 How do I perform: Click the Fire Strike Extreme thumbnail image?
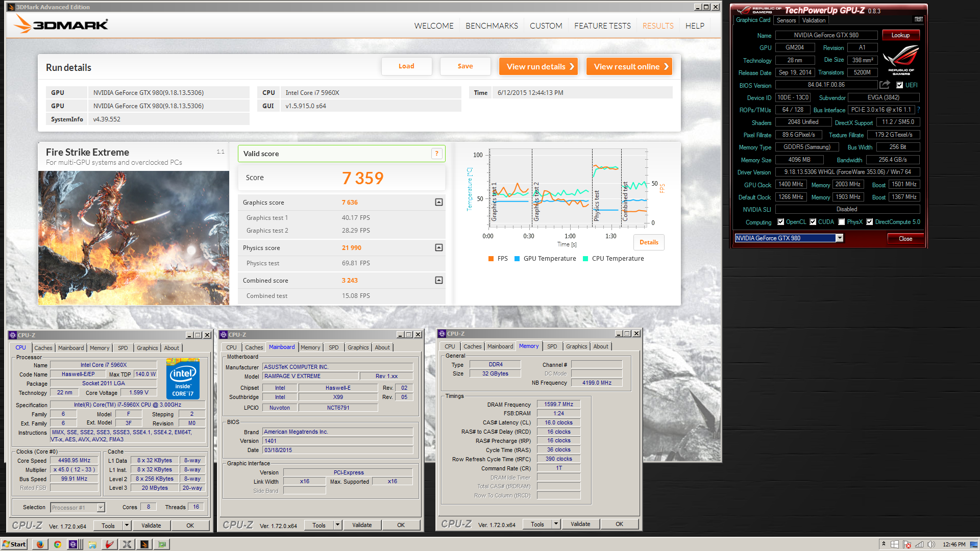click(134, 238)
